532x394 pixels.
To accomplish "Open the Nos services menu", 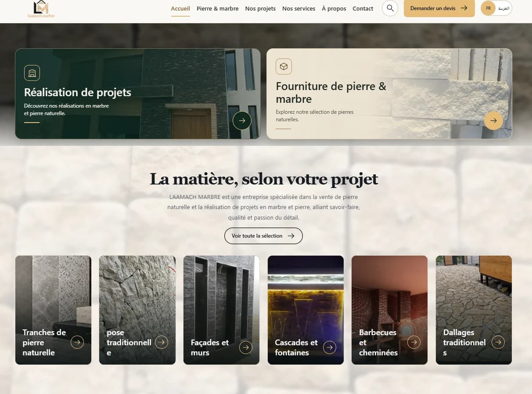I will click(x=298, y=8).
